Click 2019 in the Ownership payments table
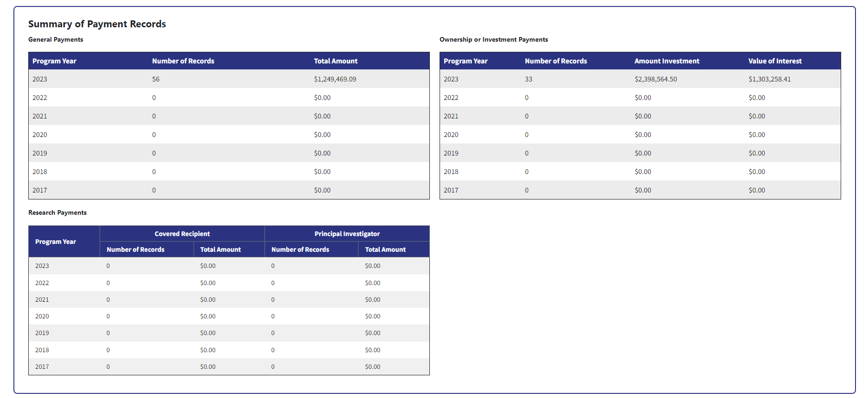868x398 pixels. (x=451, y=153)
